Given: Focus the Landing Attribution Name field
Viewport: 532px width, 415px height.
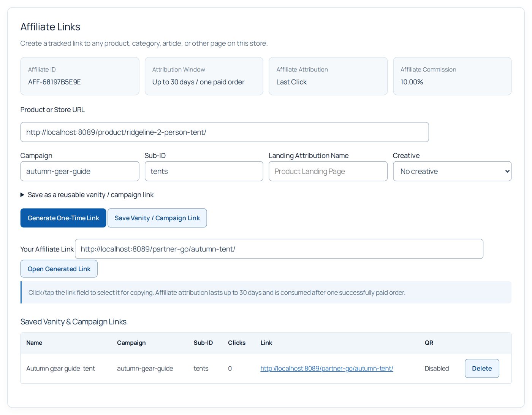Looking at the screenshot, I should click(328, 171).
